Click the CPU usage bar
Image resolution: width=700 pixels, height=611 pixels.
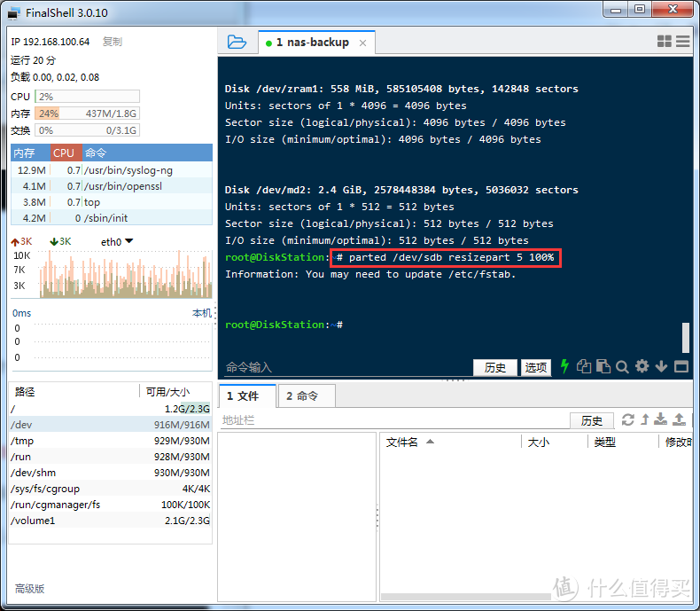(87, 97)
